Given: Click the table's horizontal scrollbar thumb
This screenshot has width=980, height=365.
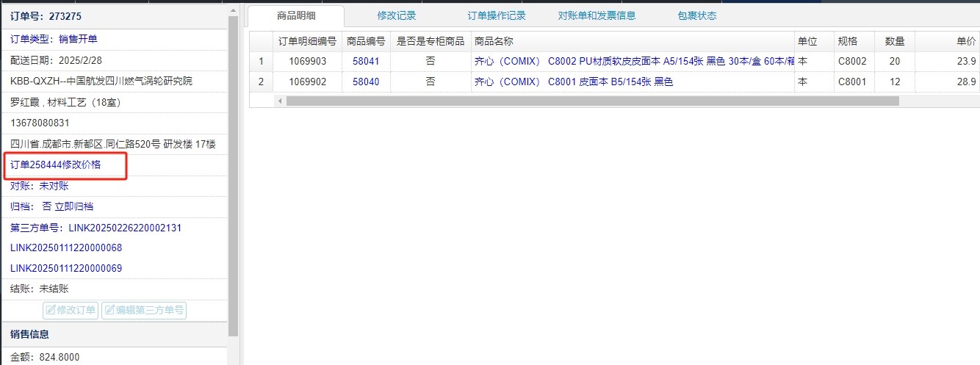Looking at the screenshot, I should [x=592, y=101].
